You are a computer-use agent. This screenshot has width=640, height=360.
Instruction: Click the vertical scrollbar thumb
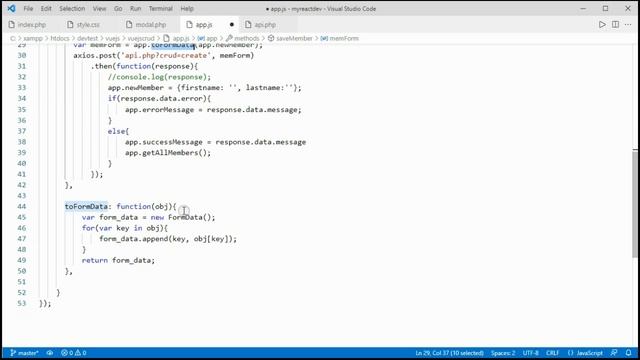(635, 203)
